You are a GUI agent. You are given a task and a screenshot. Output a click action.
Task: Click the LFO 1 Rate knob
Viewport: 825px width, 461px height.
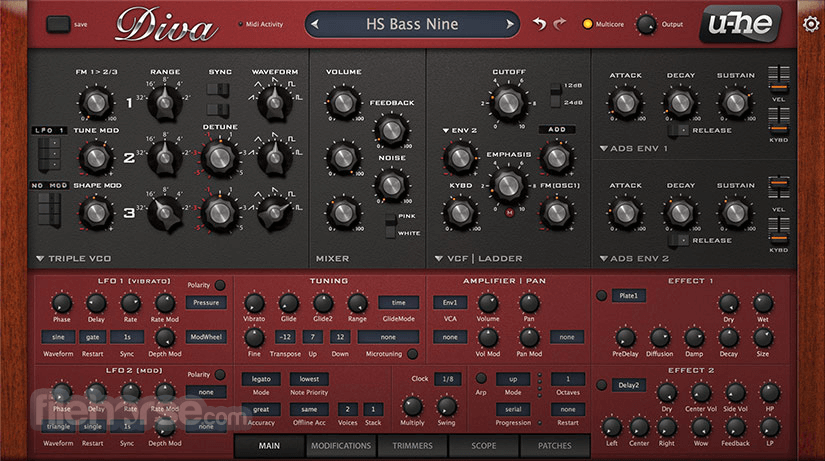[130, 304]
